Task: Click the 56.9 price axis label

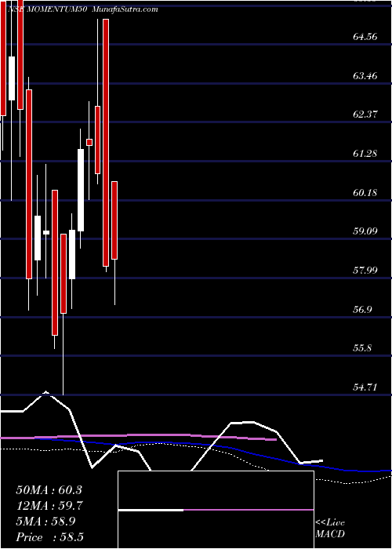Action: 362,309
